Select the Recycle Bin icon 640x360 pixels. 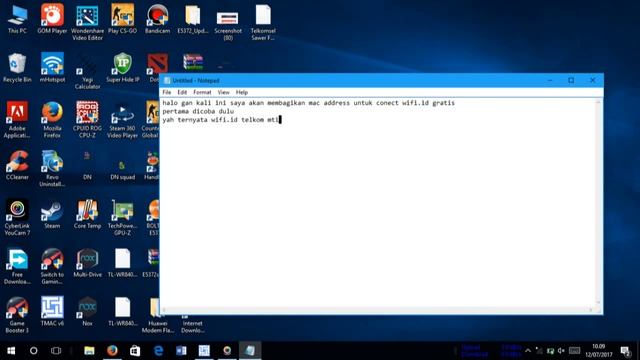click(17, 68)
